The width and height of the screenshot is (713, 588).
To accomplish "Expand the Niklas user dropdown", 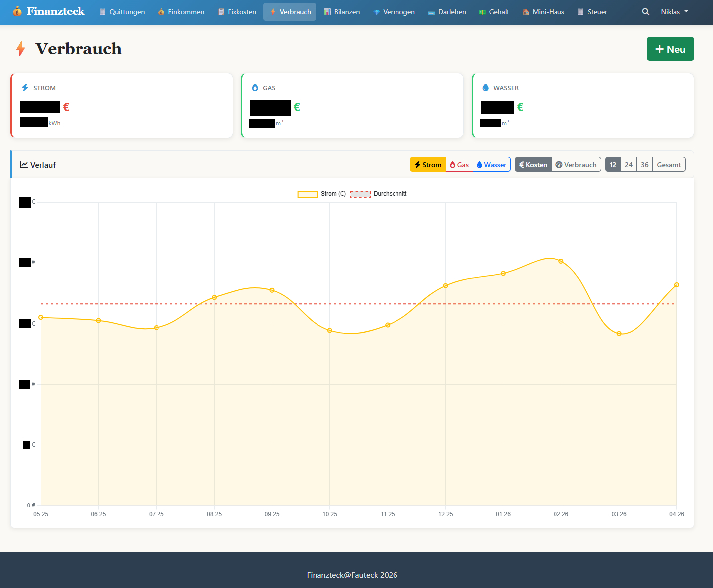I will pos(674,12).
